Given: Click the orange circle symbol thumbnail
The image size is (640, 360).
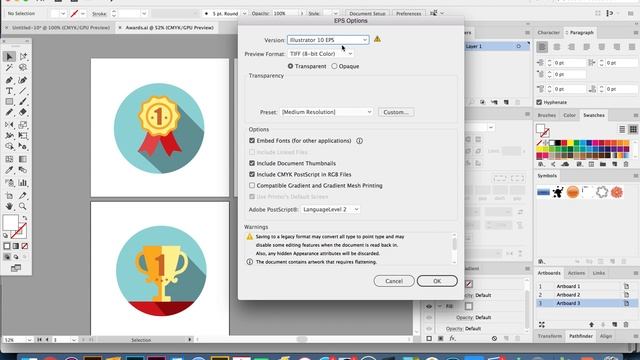Looking at the screenshot, I should (573, 192).
